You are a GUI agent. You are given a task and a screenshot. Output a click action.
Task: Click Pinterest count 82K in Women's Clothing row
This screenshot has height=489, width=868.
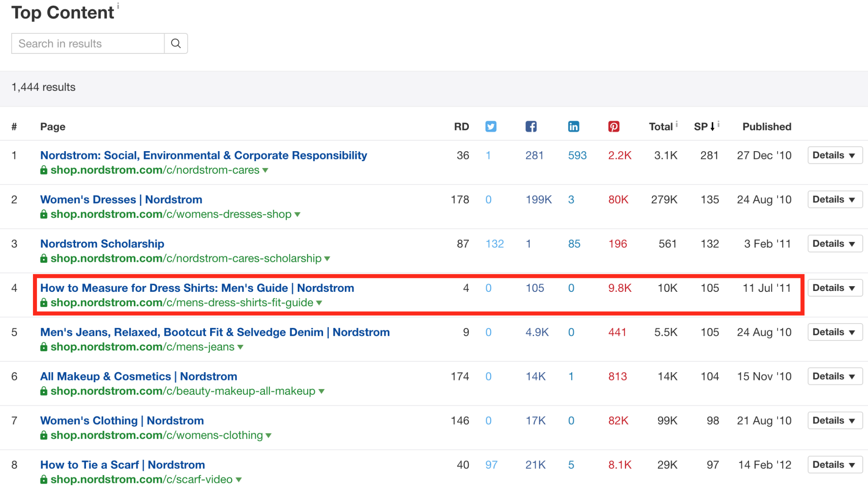[618, 420]
